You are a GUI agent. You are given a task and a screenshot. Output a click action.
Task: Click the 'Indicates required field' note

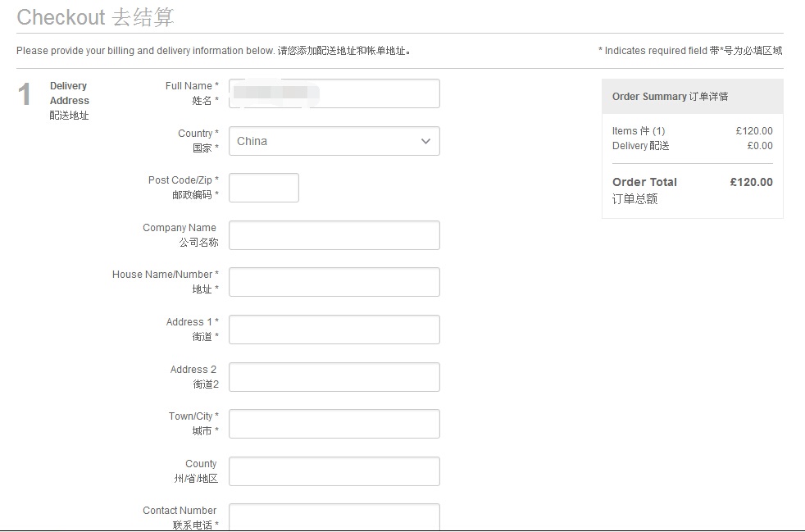pyautogui.click(x=690, y=51)
